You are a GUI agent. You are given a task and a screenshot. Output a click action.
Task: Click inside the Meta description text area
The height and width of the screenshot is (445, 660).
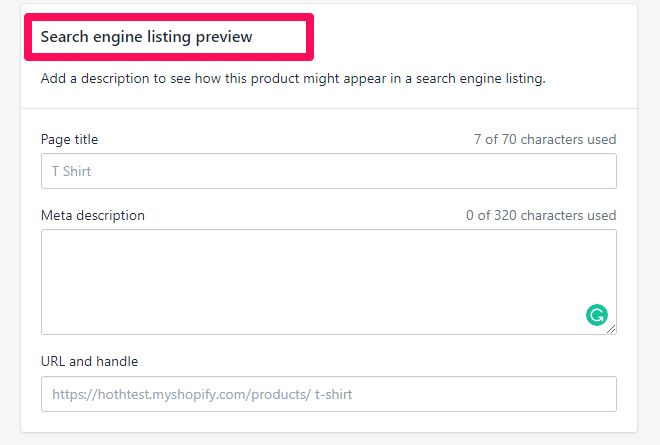tap(329, 282)
